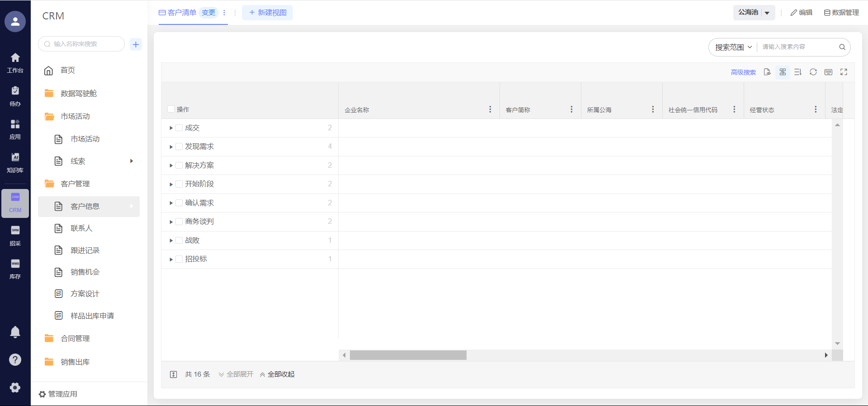Screen dimensions: 868x406
Task: Expand the 发现需求 group row
Action: (171, 147)
